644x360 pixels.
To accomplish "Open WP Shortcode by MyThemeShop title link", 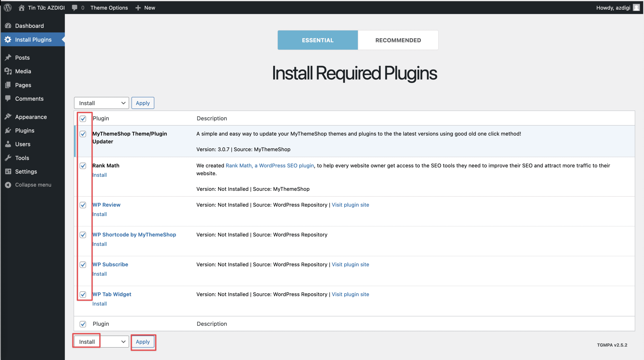I will pos(134,235).
